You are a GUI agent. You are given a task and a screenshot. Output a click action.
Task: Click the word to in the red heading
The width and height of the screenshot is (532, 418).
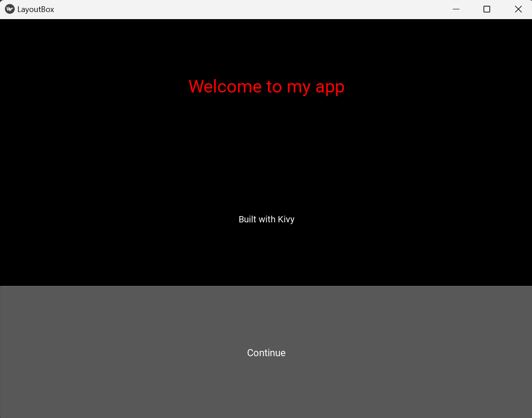click(274, 86)
